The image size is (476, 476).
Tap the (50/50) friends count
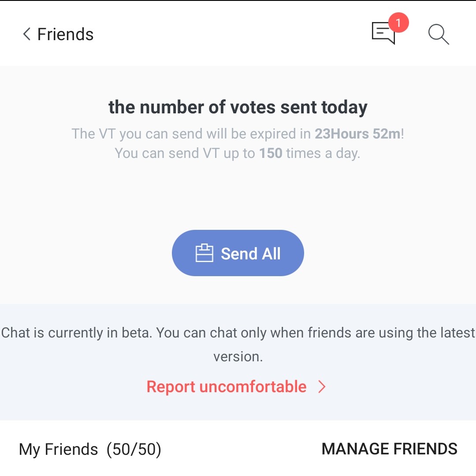point(134,449)
